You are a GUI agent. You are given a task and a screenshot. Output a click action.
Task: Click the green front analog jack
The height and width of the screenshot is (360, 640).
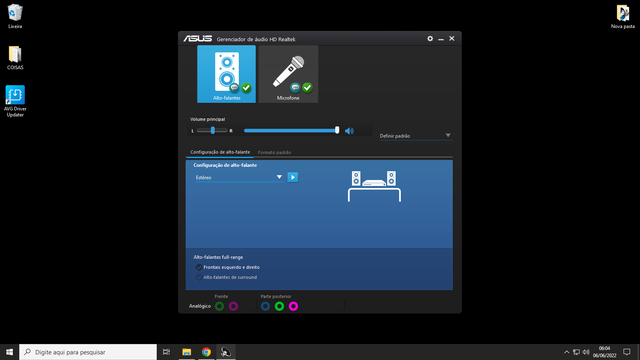220,306
